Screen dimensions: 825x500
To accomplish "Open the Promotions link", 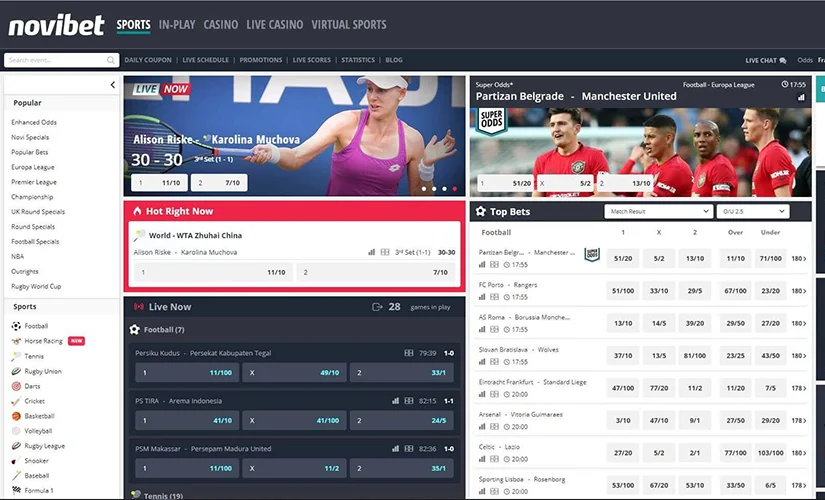I will pyautogui.click(x=260, y=60).
